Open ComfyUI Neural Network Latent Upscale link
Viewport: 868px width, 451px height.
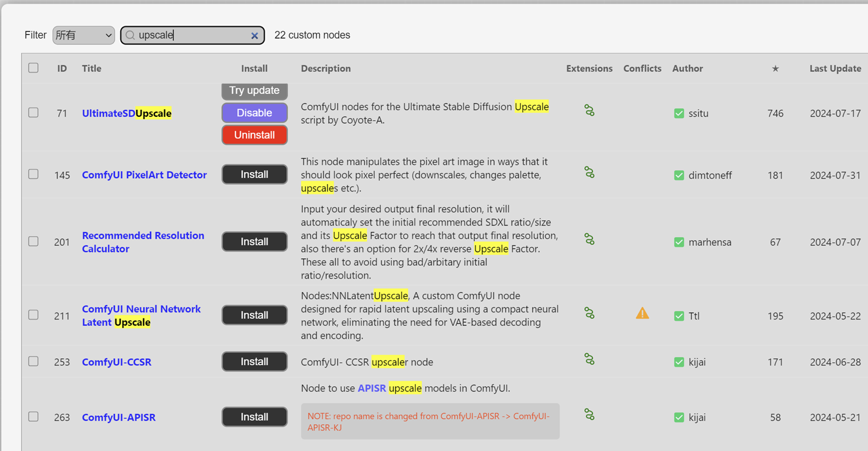tap(141, 315)
